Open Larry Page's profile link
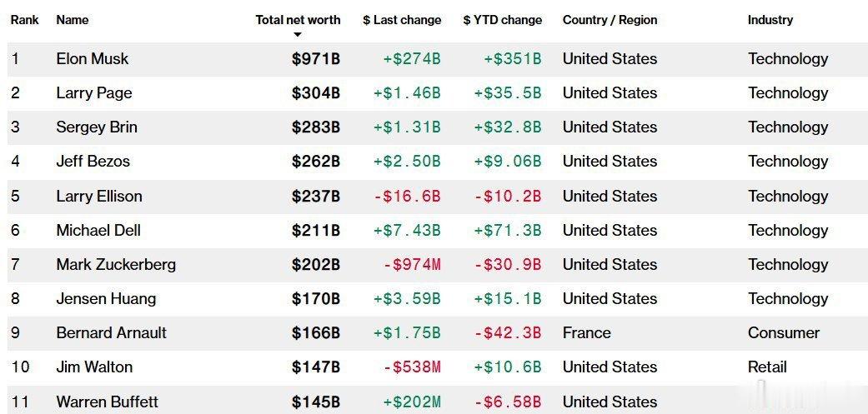The image size is (868, 414). (x=94, y=92)
